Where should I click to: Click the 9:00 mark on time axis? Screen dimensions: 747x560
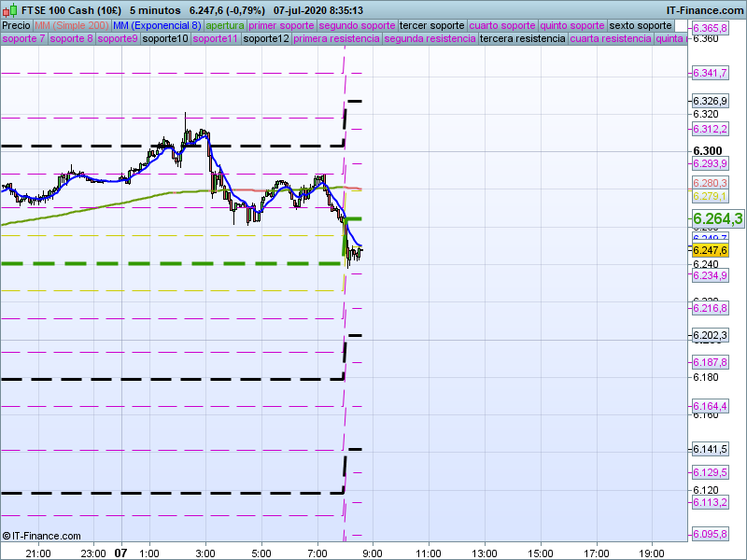(373, 553)
